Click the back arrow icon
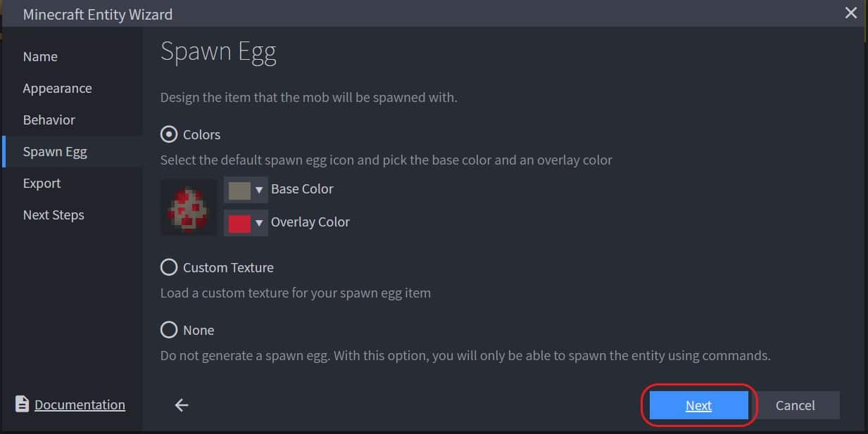 [182, 405]
